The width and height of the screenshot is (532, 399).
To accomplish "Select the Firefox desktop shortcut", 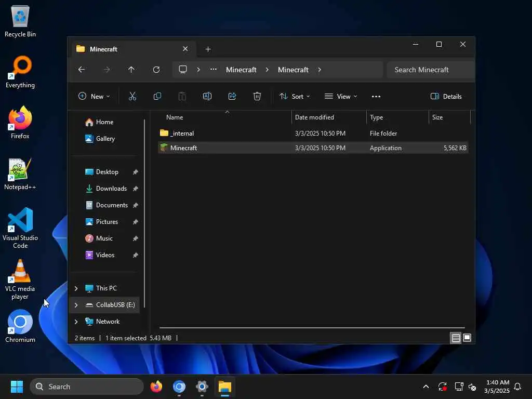I will pyautogui.click(x=20, y=123).
